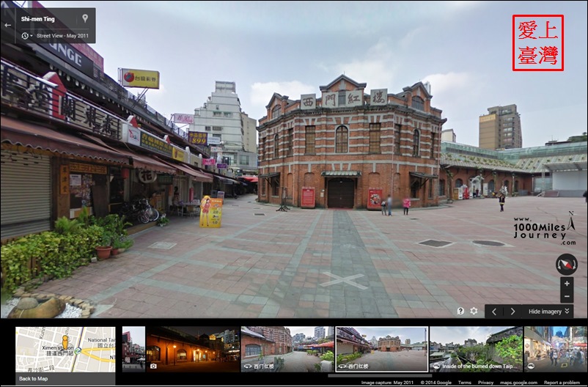Open the night photo thumbnail with the camera icon
The height and width of the screenshot is (387, 588).
pos(192,349)
